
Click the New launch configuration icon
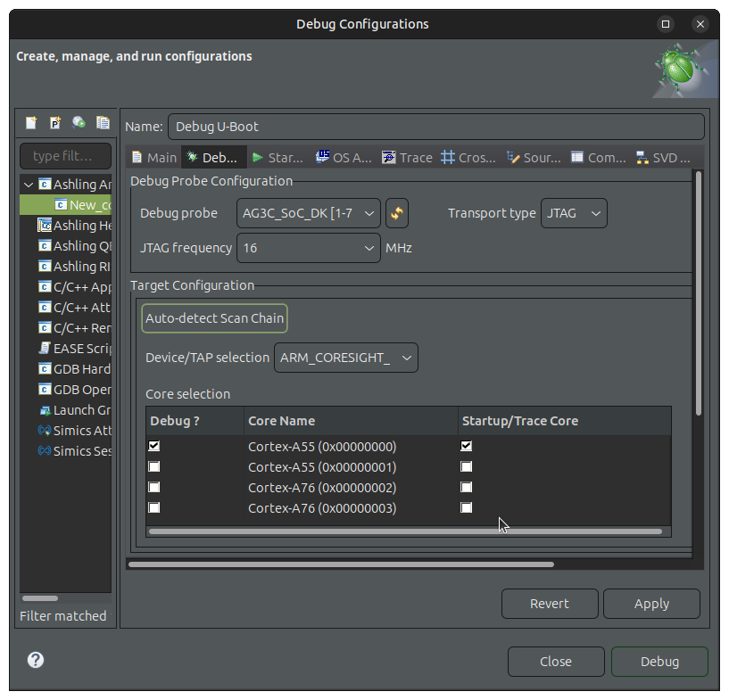coord(31,123)
